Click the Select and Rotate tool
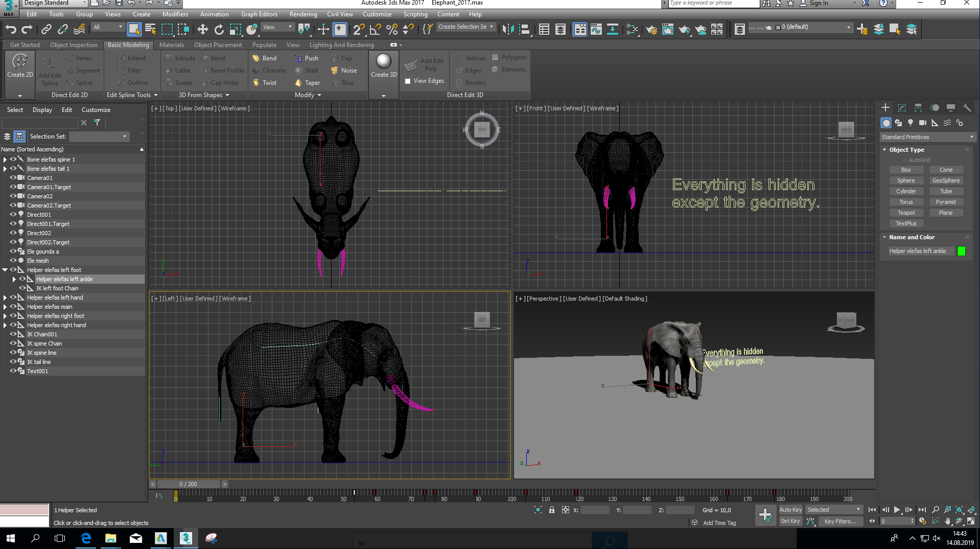This screenshot has height=549, width=980. click(x=219, y=30)
